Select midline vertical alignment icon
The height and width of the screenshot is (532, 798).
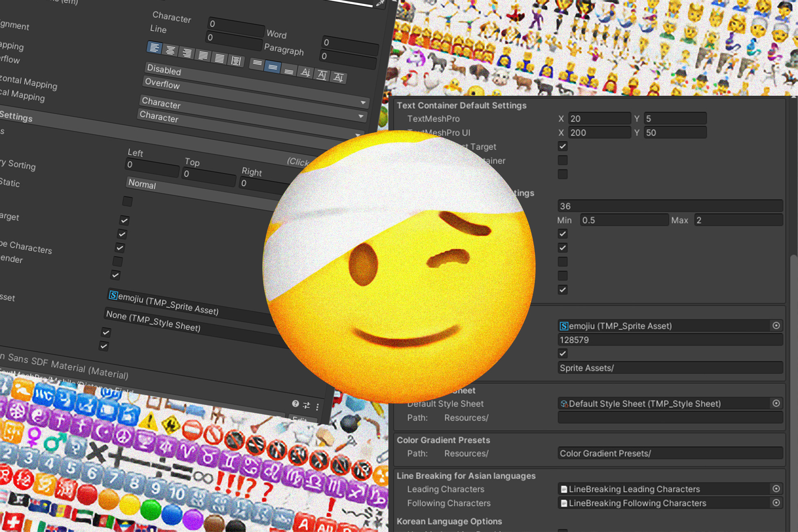click(322, 75)
